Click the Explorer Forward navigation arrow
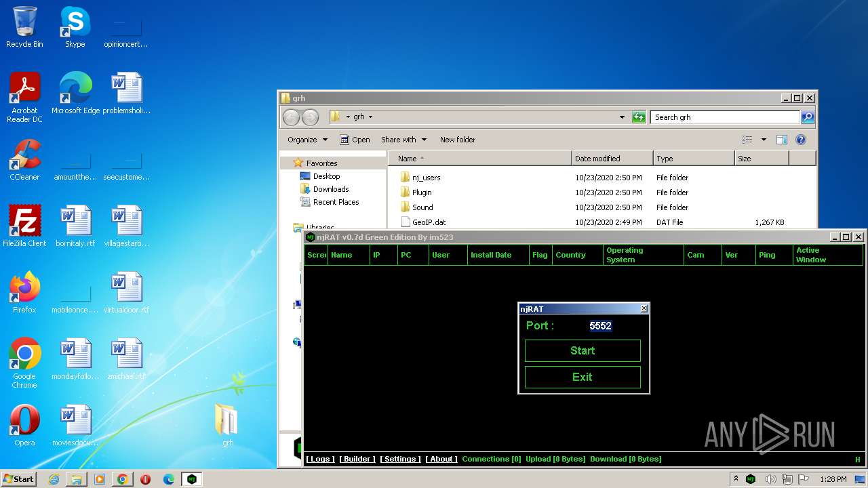 pos(310,117)
